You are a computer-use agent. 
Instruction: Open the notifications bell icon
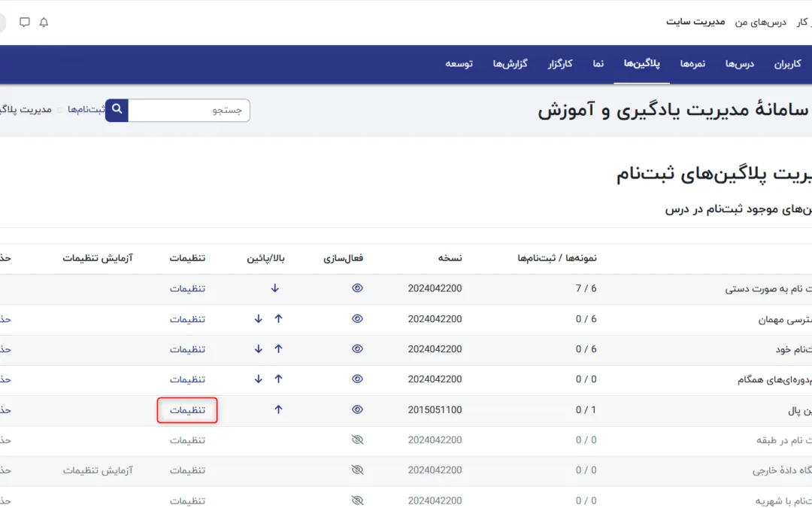(x=44, y=23)
